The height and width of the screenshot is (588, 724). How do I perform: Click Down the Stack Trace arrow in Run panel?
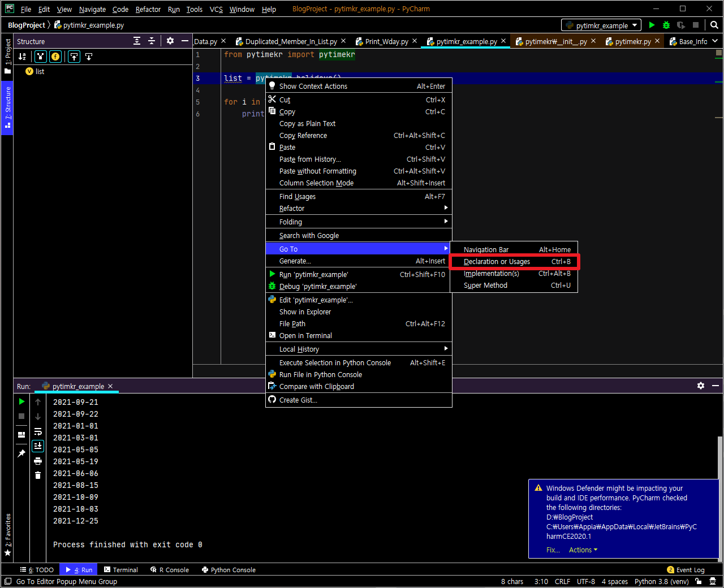pos(38,417)
